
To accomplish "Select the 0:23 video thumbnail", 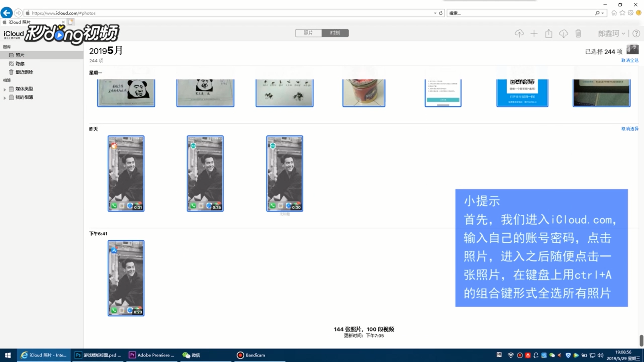I will tap(126, 278).
